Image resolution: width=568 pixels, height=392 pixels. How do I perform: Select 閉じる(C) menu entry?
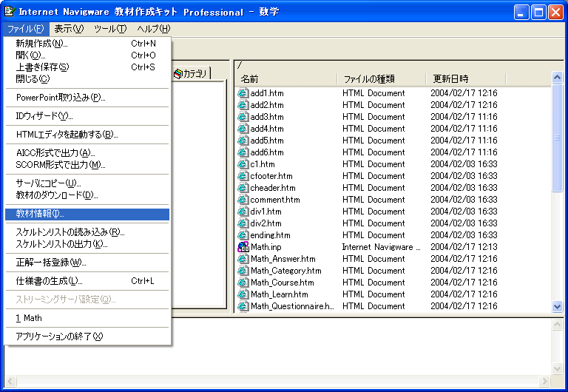[x=87, y=78]
